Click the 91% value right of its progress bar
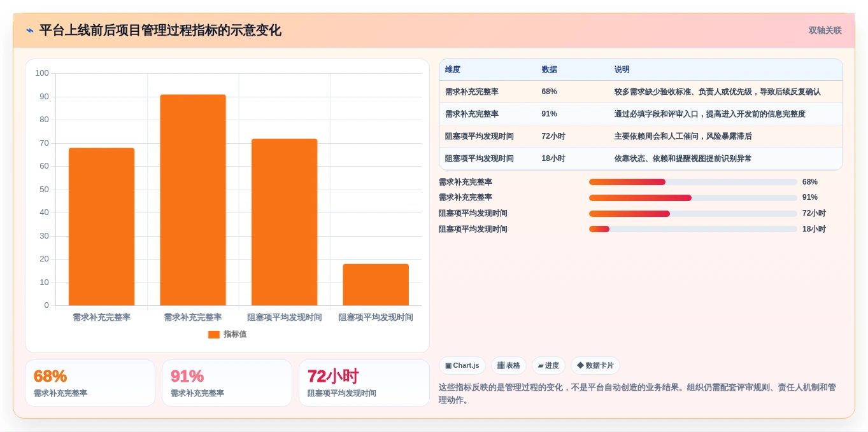Screen dimensions: 868x432 pos(810,198)
